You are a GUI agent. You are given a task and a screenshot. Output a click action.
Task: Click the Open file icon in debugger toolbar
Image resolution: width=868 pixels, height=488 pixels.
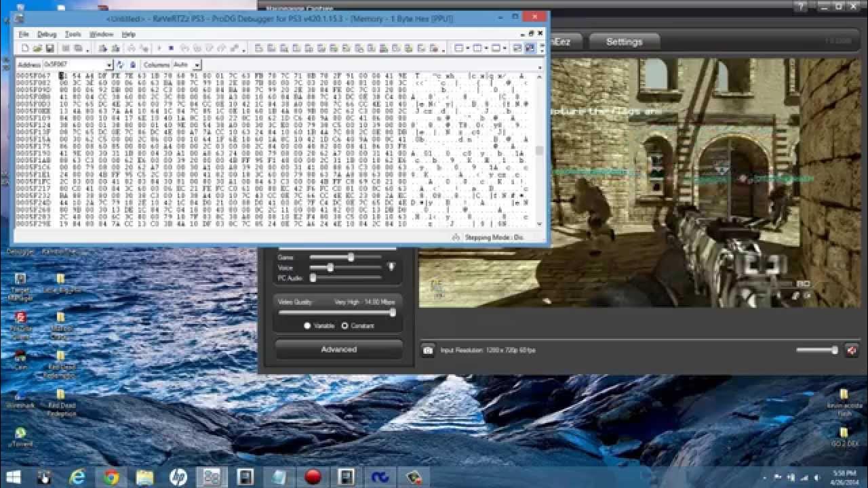point(37,48)
